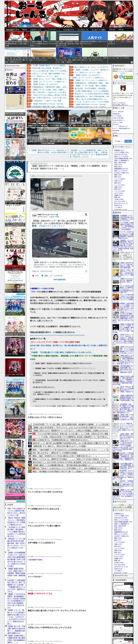Click the おーるじゃんる site header banner
This screenshot has height=644, width=138.
[69, 14]
